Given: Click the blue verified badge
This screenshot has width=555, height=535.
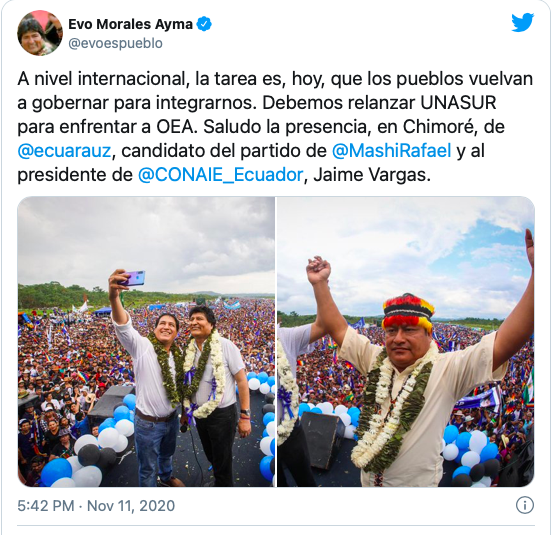Looking at the screenshot, I should coord(204,24).
